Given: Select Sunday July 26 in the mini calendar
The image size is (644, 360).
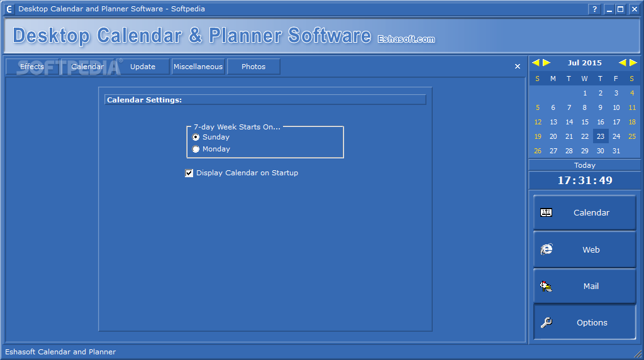Looking at the screenshot, I should [x=538, y=151].
